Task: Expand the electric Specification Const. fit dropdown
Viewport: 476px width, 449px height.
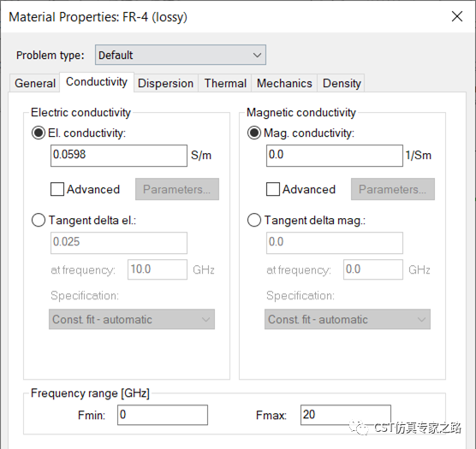Action: (x=132, y=319)
